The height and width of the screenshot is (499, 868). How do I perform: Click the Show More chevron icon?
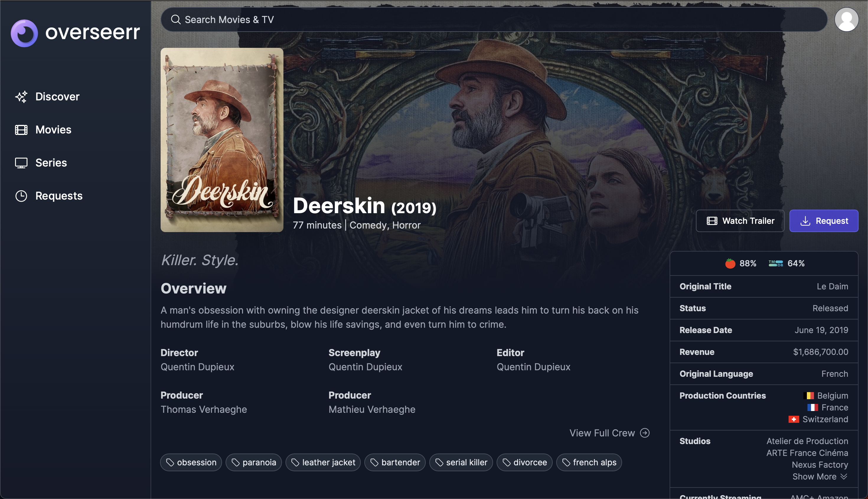(844, 476)
